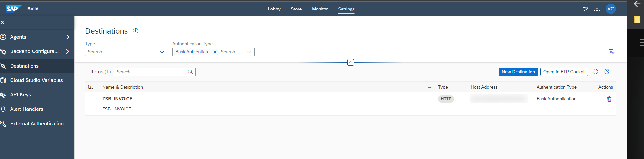Refresh the destinations table
644x159 pixels.
pyautogui.click(x=595, y=72)
